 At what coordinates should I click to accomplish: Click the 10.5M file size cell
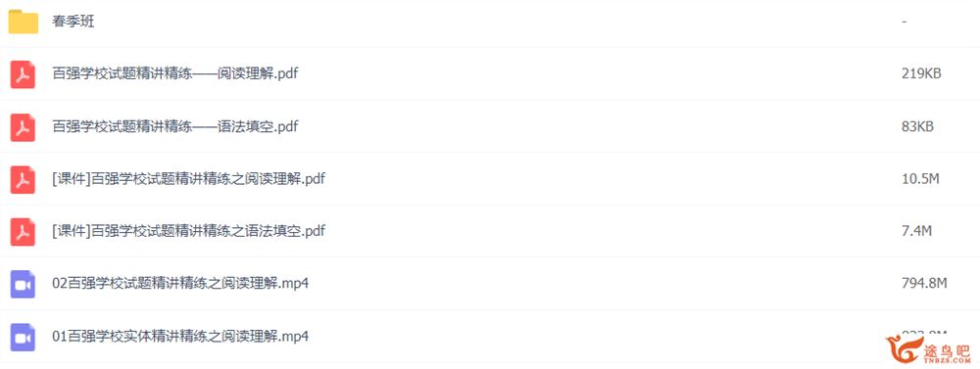coord(920,179)
